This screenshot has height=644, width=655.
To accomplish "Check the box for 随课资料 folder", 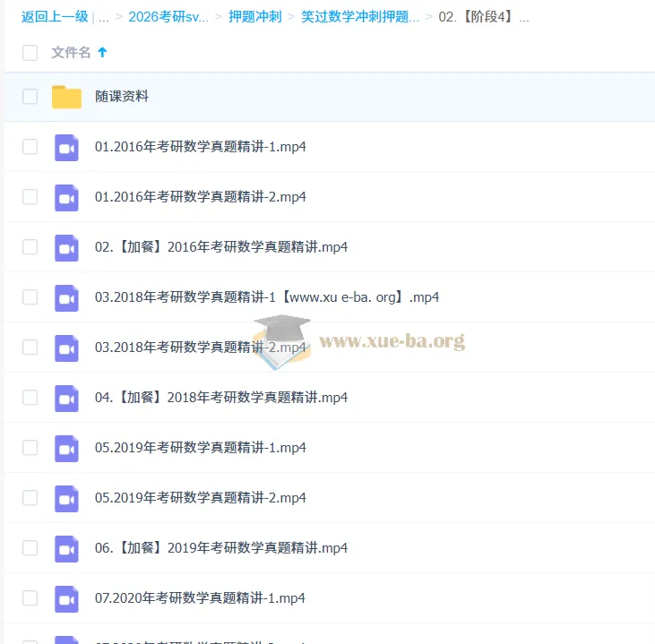I will pyautogui.click(x=30, y=97).
